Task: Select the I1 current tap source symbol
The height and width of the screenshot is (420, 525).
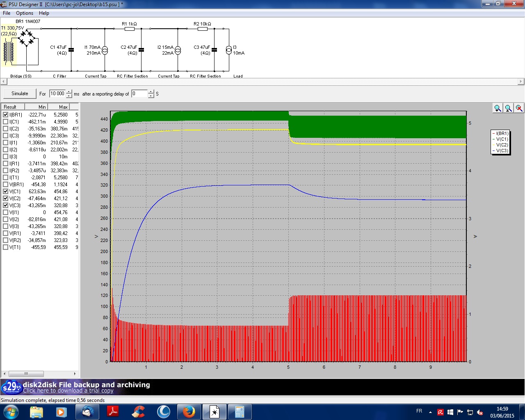Action: [x=105, y=50]
